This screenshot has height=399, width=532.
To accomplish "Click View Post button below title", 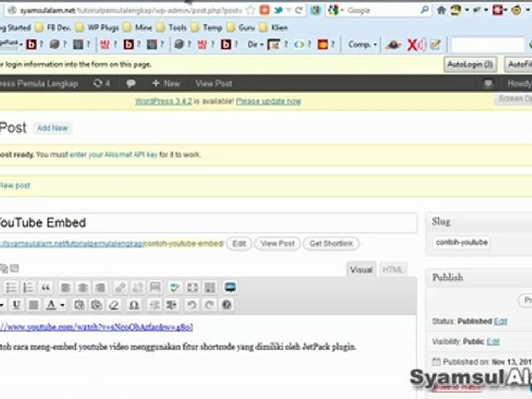I will (x=277, y=243).
